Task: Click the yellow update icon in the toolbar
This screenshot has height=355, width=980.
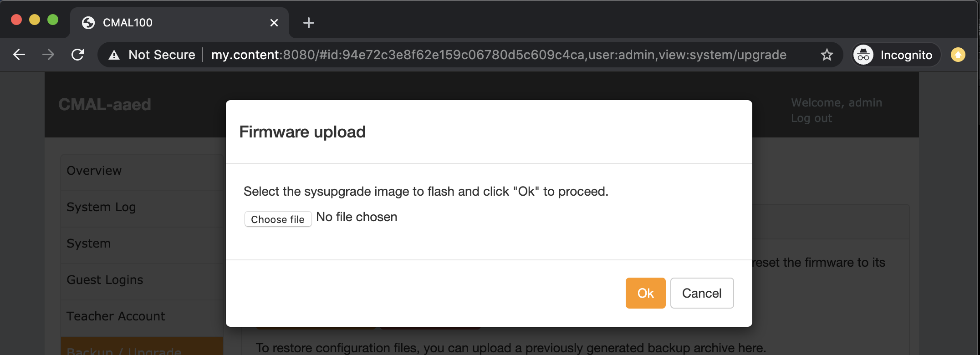Action: coord(958,55)
